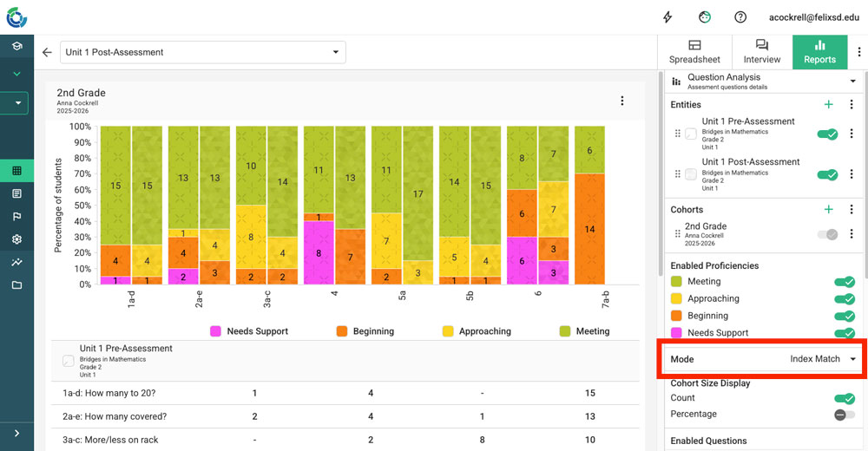Open the 2nd Grade chart options menu
Image resolution: width=868 pixels, height=451 pixels.
click(x=622, y=101)
